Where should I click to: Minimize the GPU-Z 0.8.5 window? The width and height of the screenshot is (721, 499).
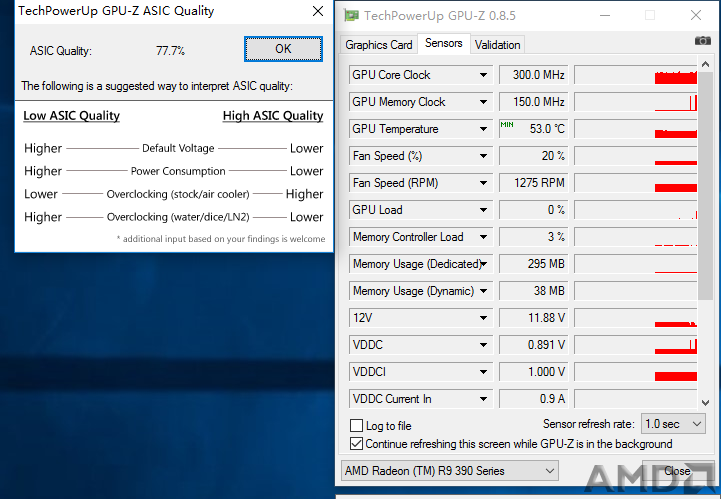coord(605,16)
